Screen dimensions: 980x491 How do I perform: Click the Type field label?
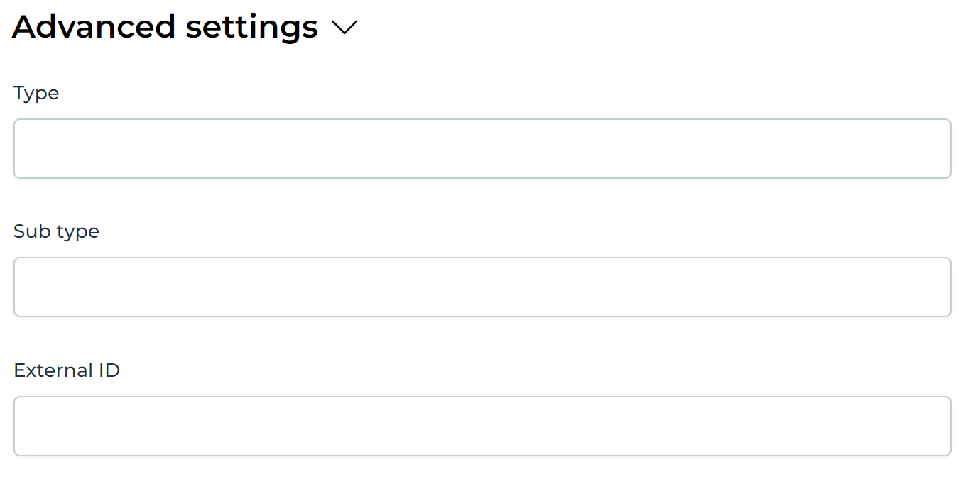(36, 93)
